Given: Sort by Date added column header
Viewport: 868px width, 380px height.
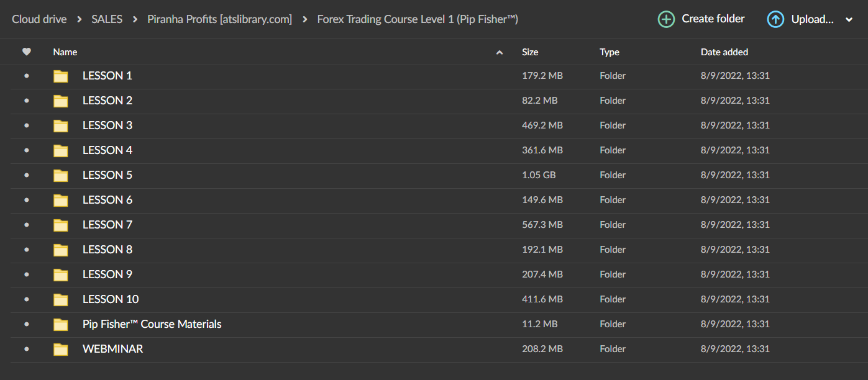Looking at the screenshot, I should click(x=724, y=52).
